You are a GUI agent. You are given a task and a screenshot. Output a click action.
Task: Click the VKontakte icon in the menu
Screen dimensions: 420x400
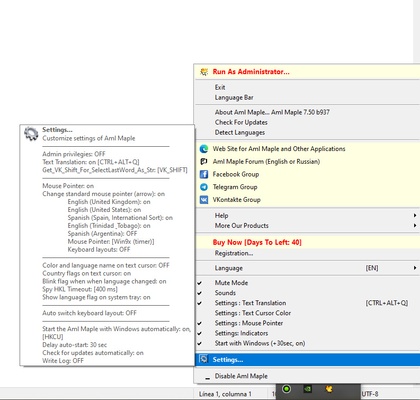[x=204, y=200]
